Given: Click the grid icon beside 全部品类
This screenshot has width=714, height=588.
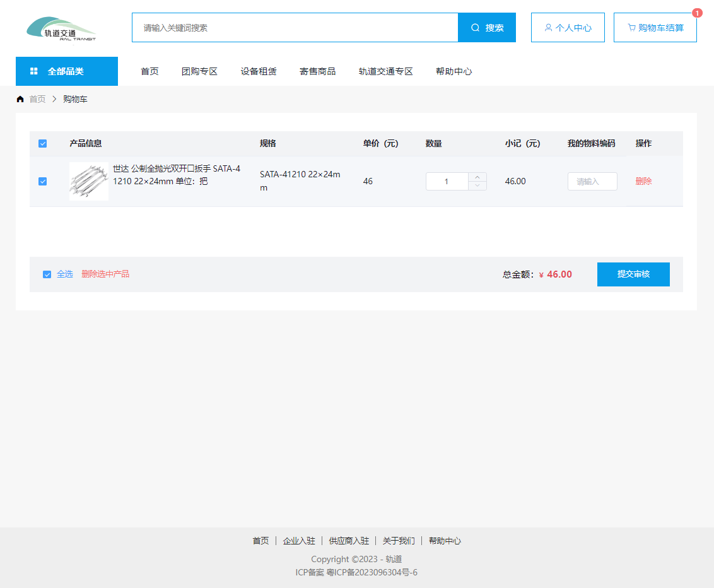Looking at the screenshot, I should (x=34, y=71).
